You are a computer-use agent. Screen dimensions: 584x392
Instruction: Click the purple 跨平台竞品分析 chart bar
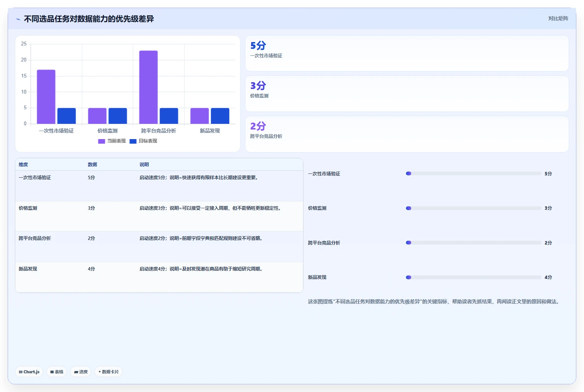tap(148, 87)
